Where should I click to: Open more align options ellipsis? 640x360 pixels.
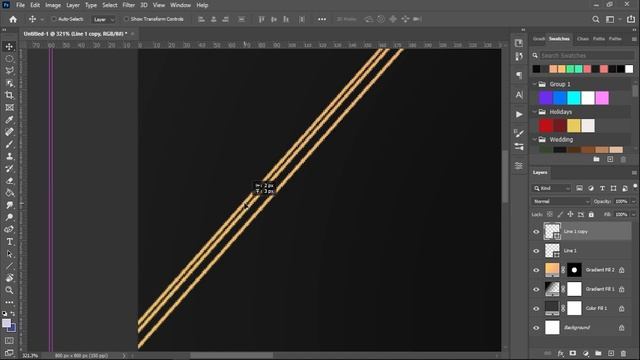(x=322, y=19)
